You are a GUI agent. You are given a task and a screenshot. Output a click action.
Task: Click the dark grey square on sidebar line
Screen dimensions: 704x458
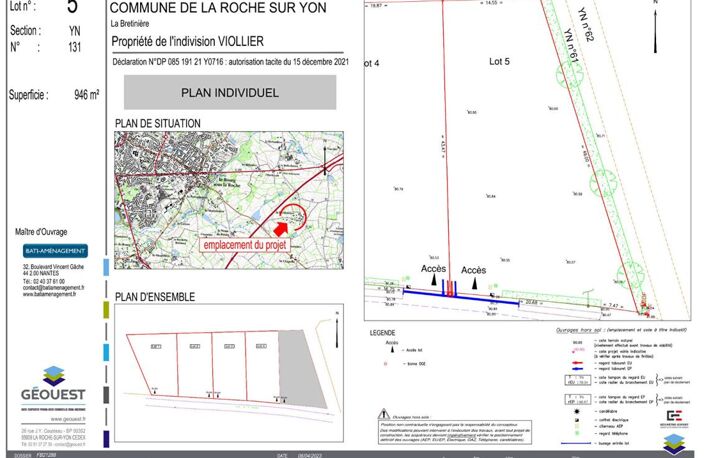(x=106, y=395)
